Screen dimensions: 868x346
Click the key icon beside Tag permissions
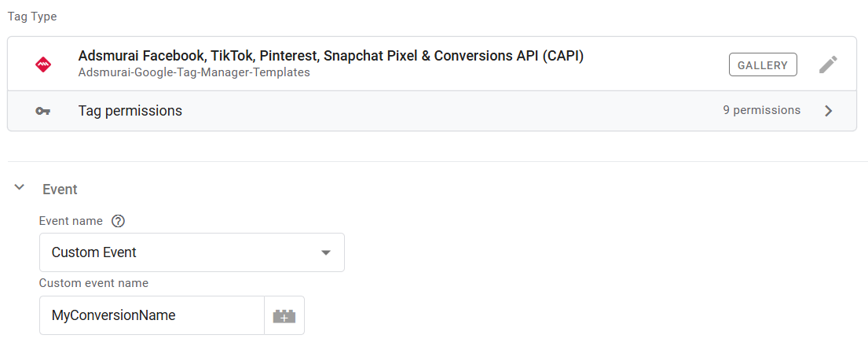click(42, 111)
